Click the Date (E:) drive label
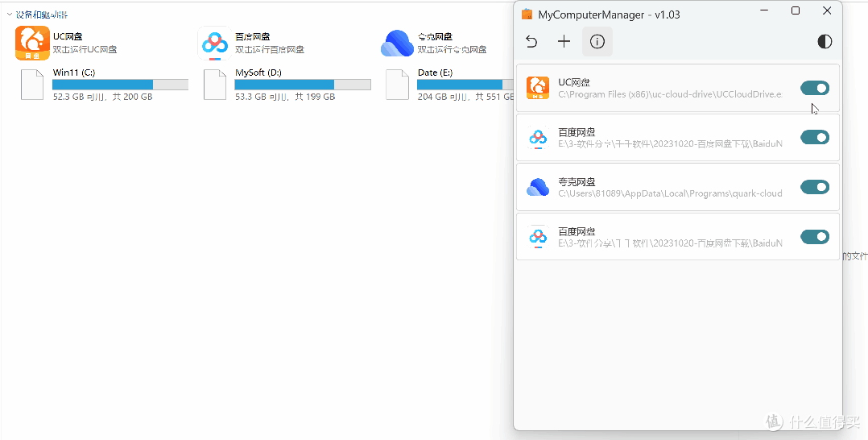868x440 pixels. 436,73
